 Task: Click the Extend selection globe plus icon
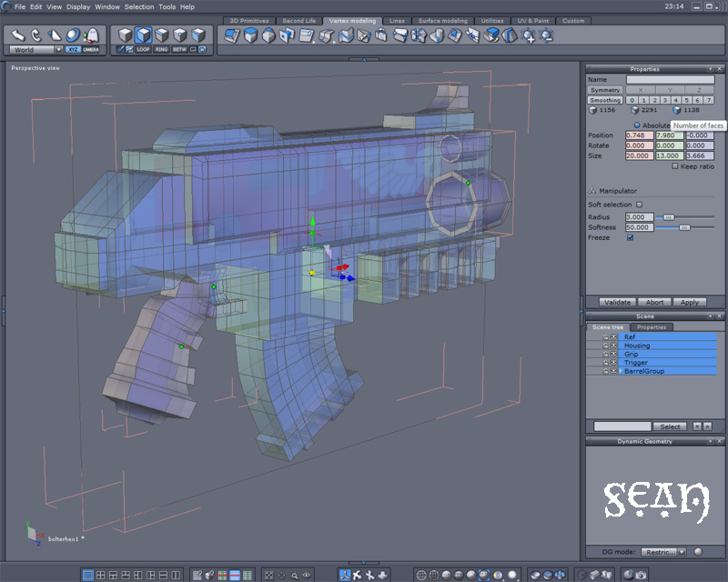tap(529, 35)
